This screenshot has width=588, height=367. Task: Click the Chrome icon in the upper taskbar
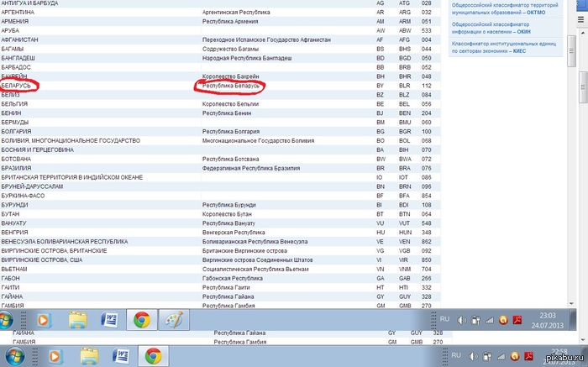point(140,320)
